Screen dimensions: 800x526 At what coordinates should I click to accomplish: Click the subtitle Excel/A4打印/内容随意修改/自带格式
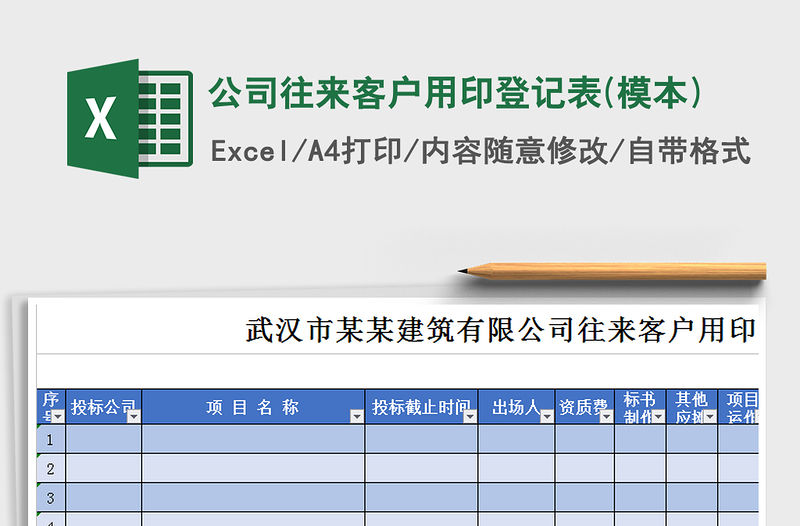[481, 151]
